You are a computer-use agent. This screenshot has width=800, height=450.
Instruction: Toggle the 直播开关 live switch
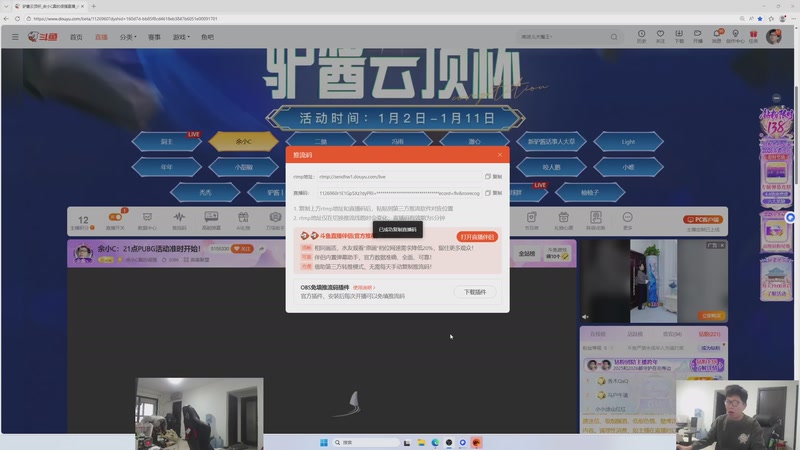pos(115,217)
